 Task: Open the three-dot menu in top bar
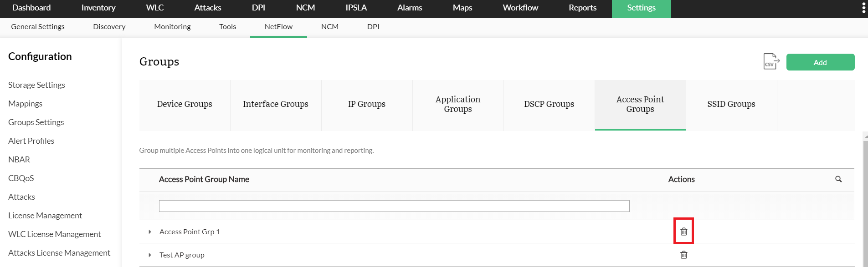coord(863,8)
